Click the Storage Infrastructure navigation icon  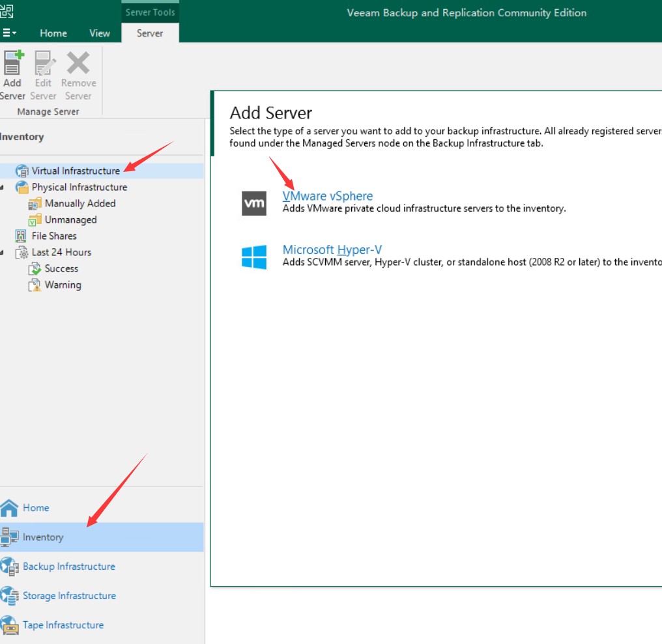[x=9, y=596]
